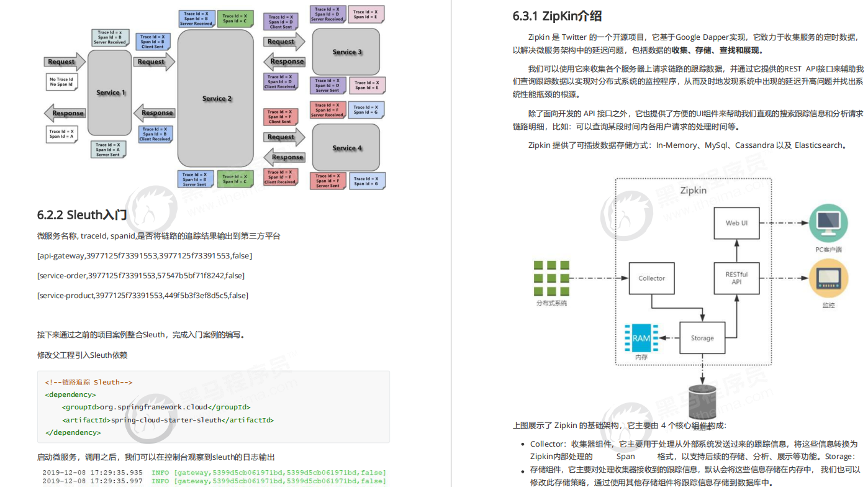Viewport: 868px width, 487px height.
Task: Click the artifactId 'spring-cloud-starter-sleuth' line
Action: 168,420
